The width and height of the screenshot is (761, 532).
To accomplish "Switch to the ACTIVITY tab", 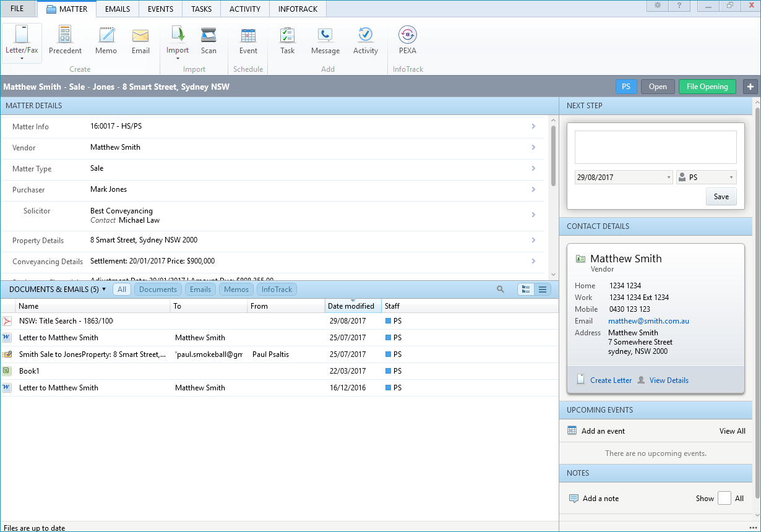I will pyautogui.click(x=245, y=9).
